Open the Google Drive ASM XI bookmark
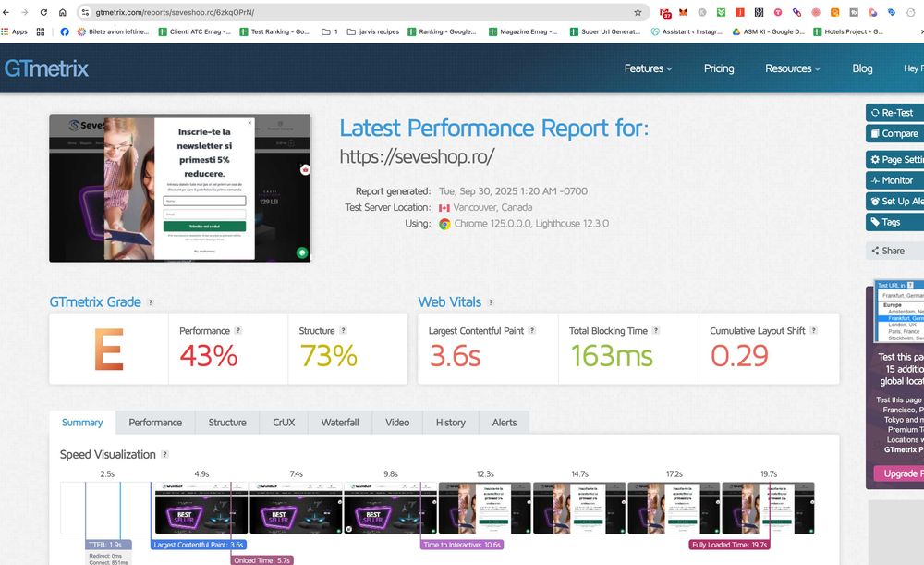 point(768,31)
